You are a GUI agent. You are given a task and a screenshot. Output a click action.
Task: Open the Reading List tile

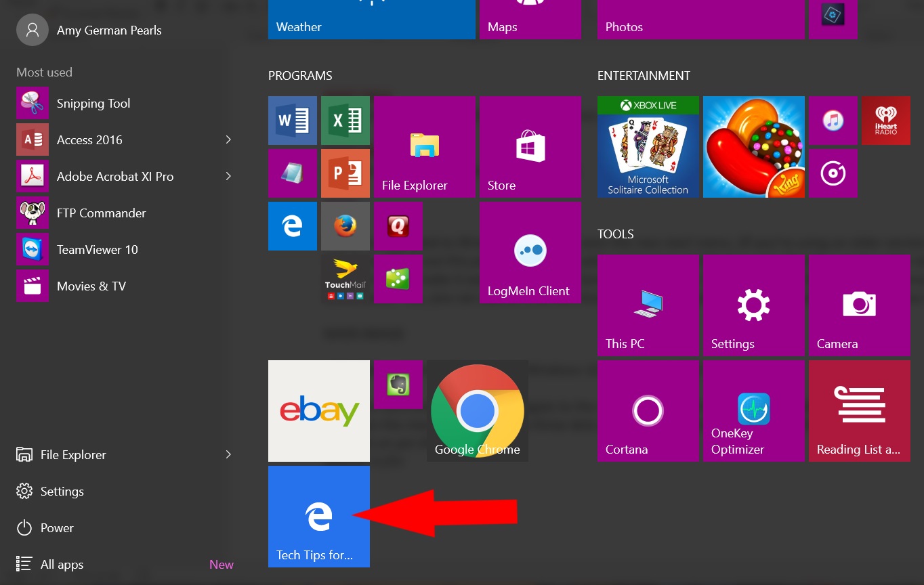click(860, 411)
